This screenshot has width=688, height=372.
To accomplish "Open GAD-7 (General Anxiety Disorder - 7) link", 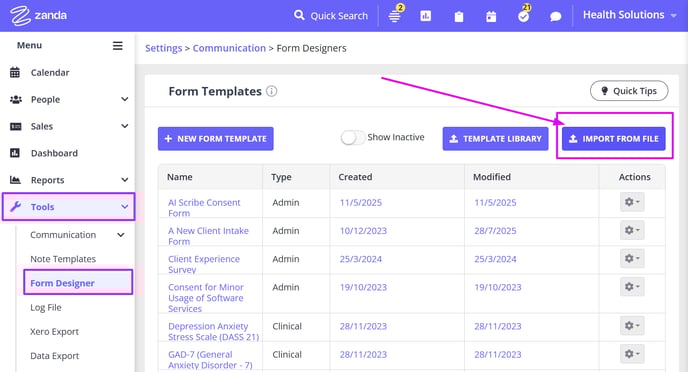I will pyautogui.click(x=210, y=360).
